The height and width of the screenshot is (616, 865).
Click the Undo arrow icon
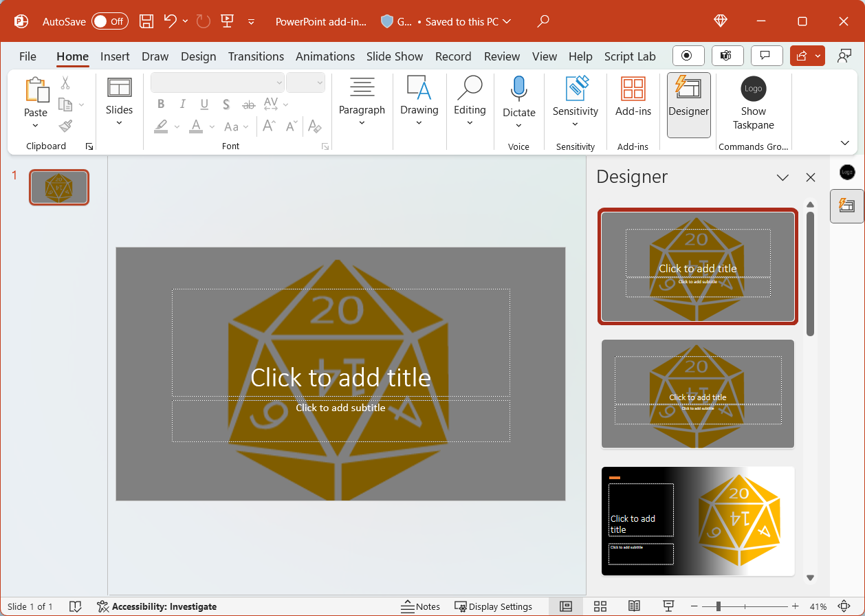[x=171, y=21]
